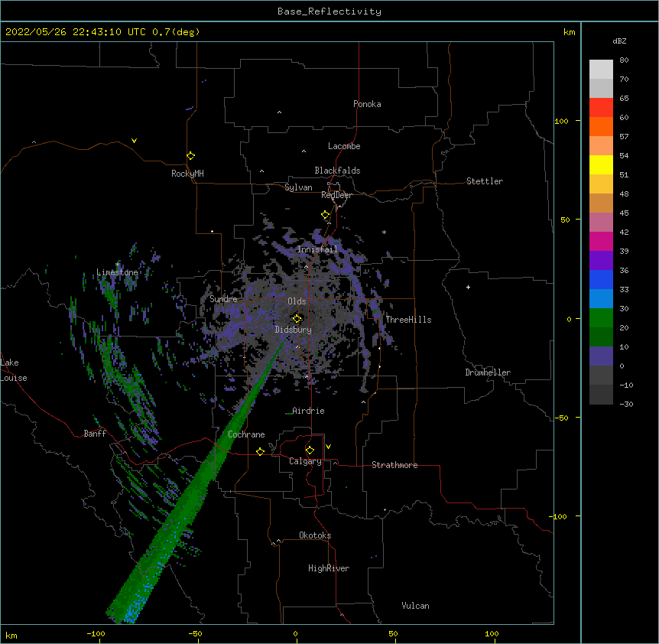The height and width of the screenshot is (644, 659).
Task: Click the white asterisk marker east of Innisfail
Action: tap(384, 233)
